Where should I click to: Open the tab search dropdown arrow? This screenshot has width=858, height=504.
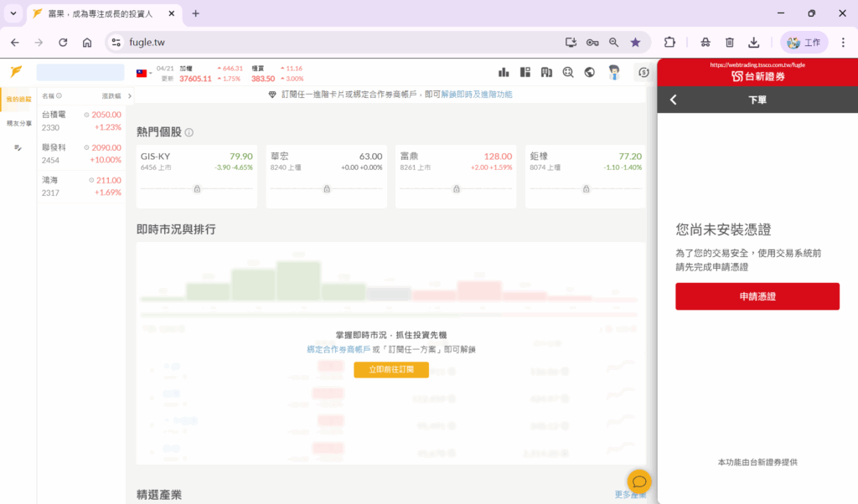(13, 13)
